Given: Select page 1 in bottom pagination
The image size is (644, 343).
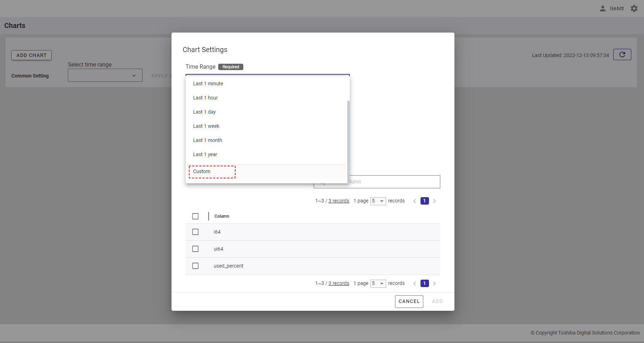Looking at the screenshot, I should coord(424,284).
